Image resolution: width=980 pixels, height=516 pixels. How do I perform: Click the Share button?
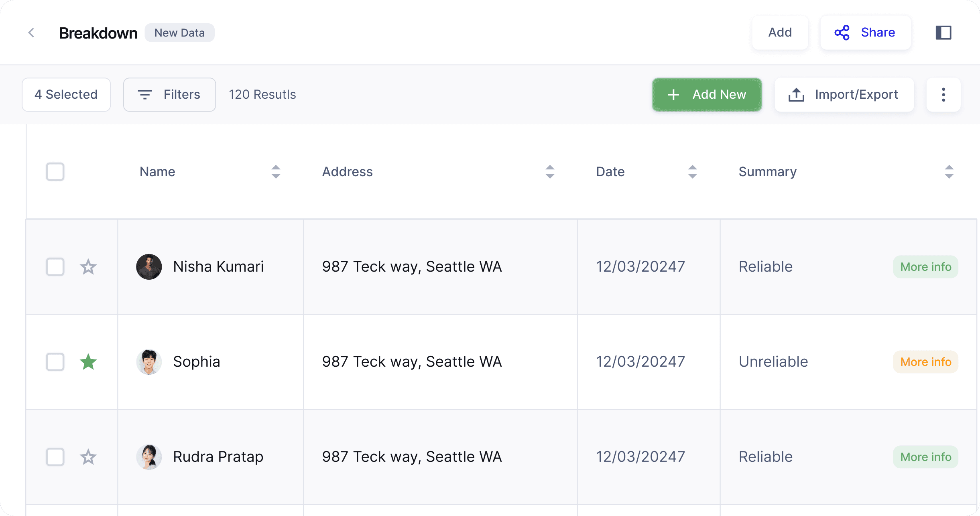point(865,33)
